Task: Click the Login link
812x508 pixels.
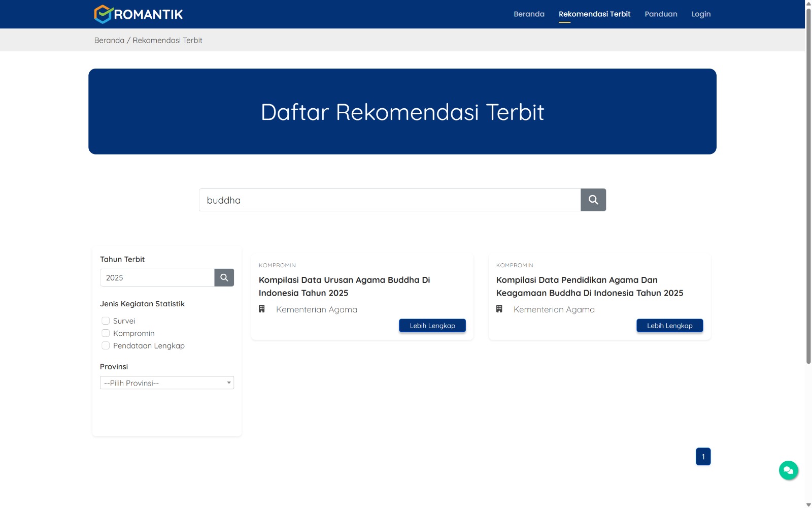Action: [x=701, y=14]
